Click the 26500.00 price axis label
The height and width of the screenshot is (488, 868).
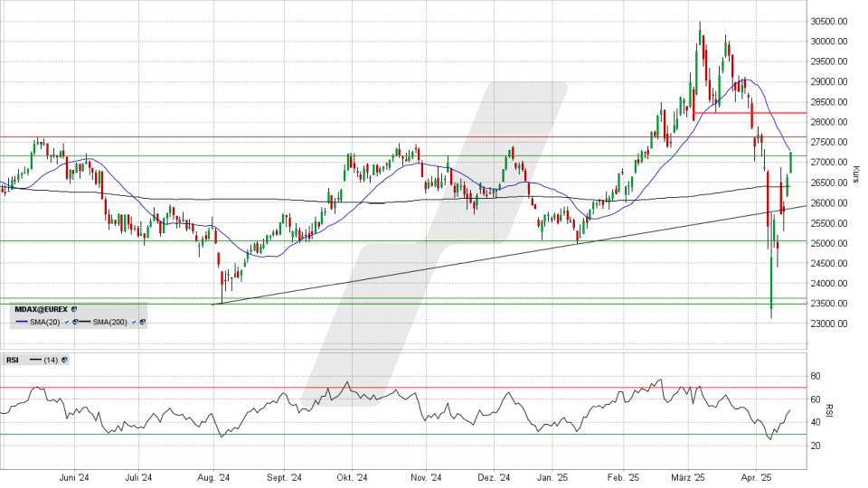click(828, 182)
